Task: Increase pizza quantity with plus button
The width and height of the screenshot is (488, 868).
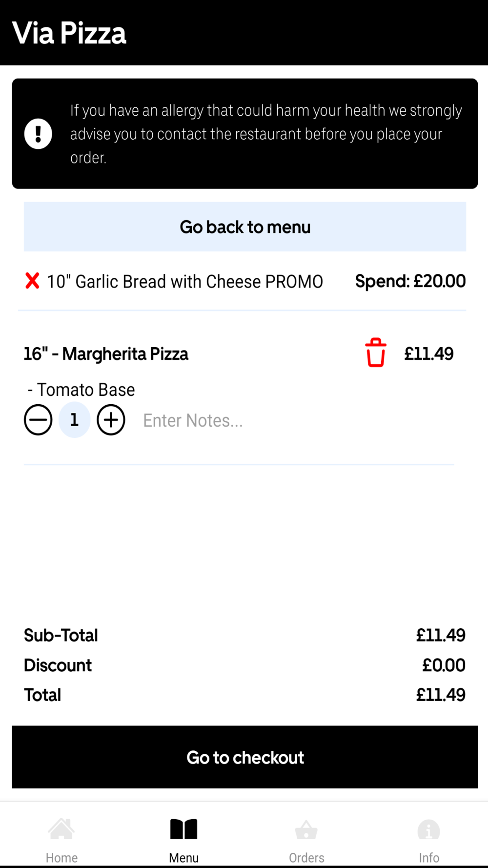Action: [111, 420]
